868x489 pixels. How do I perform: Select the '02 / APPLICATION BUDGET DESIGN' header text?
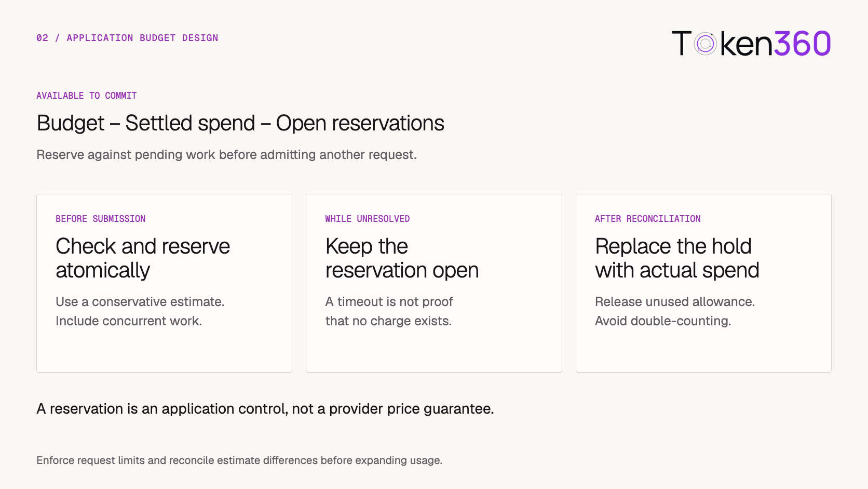click(127, 38)
